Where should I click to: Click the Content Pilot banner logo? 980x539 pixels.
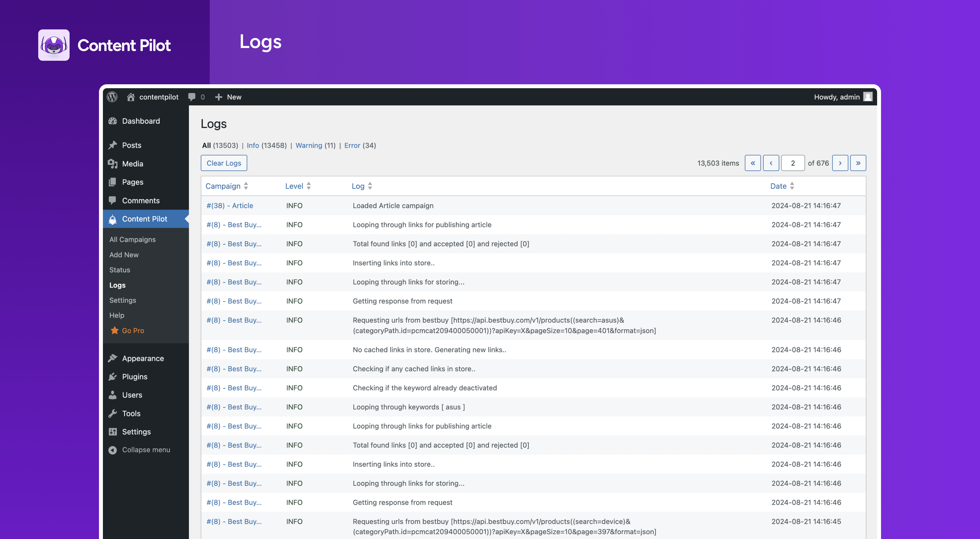click(x=54, y=45)
